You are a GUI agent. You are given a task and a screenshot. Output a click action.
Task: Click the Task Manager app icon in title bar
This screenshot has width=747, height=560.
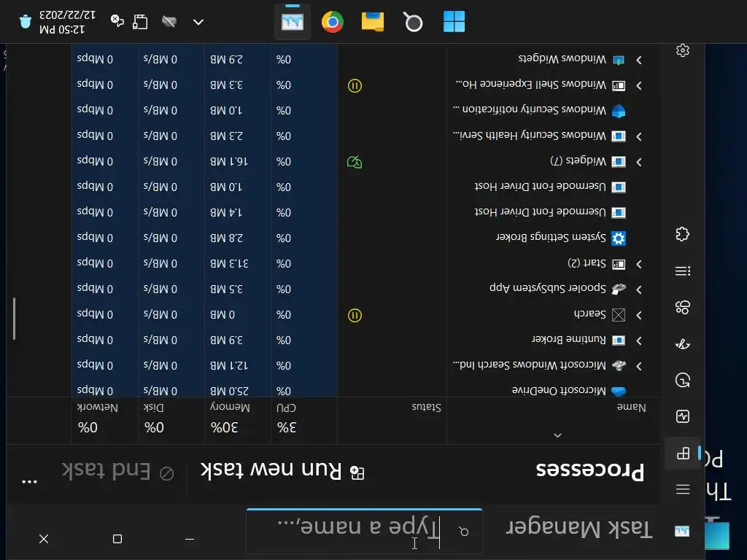tap(682, 531)
